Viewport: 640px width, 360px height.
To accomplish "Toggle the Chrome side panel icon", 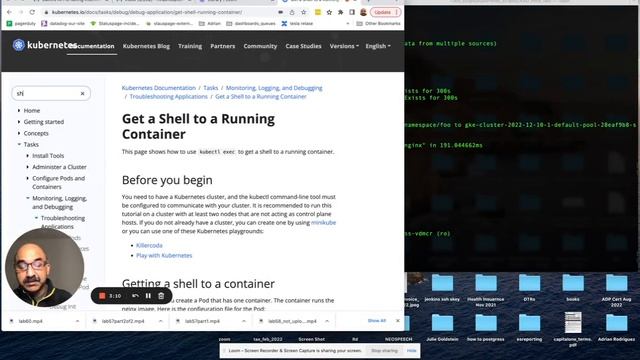I will tap(352, 12).
